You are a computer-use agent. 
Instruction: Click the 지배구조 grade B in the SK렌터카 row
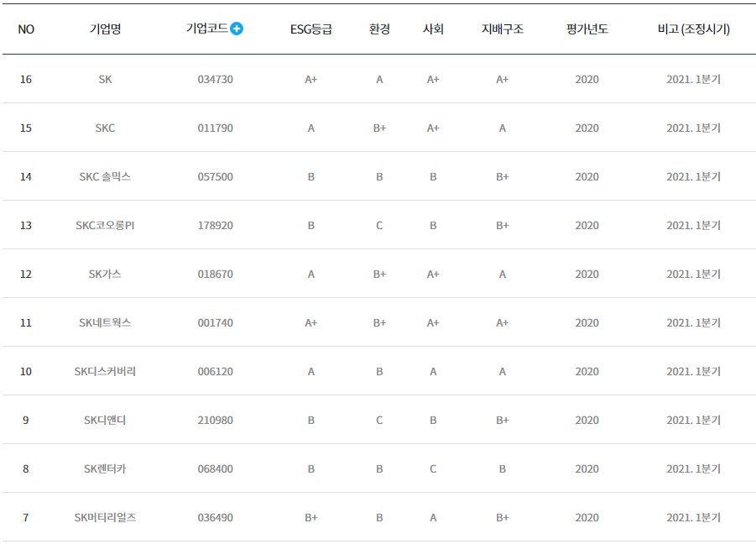pos(503,468)
